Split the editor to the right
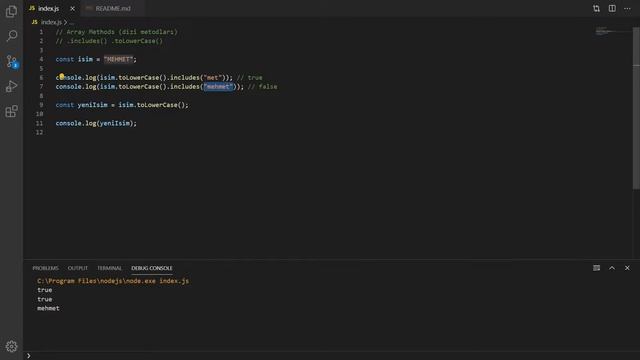The width and height of the screenshot is (640, 360). pyautogui.click(x=612, y=9)
